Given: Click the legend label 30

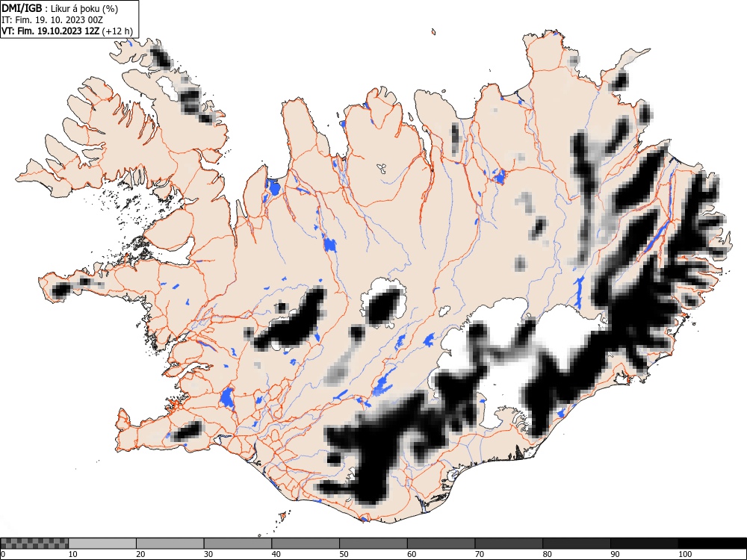Looking at the screenshot, I should tap(208, 554).
